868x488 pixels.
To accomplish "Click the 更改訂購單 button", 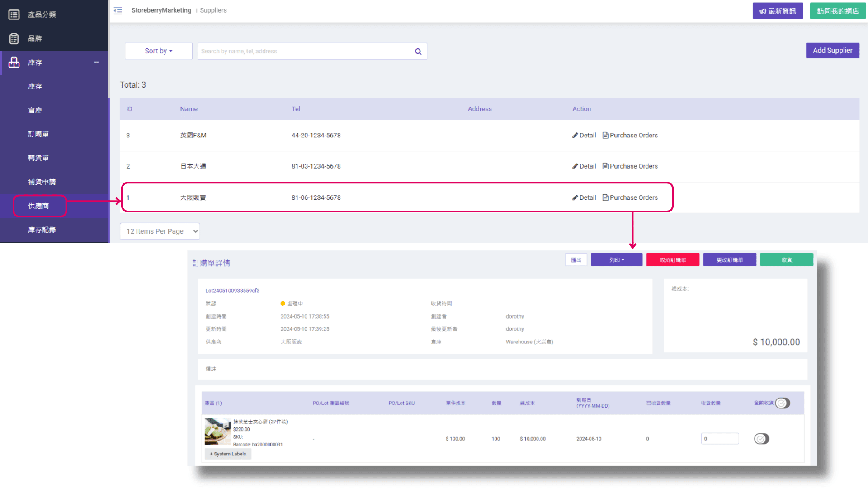I will (730, 260).
